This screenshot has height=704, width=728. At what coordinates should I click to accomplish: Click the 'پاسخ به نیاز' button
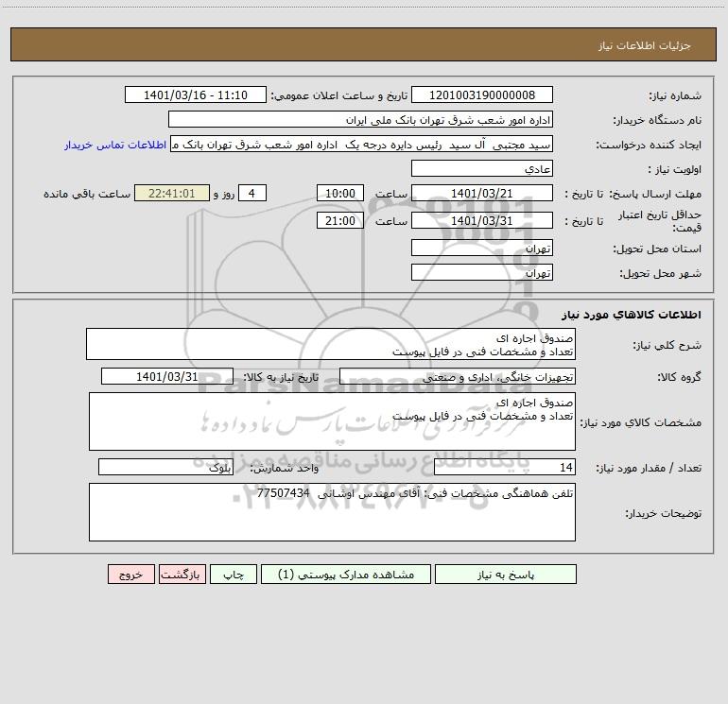click(506, 574)
